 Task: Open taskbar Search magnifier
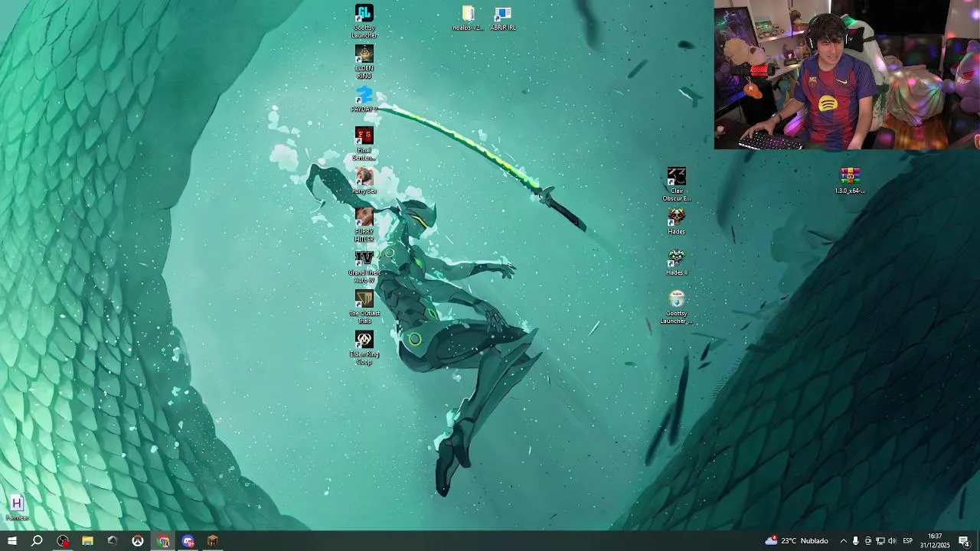point(37,541)
